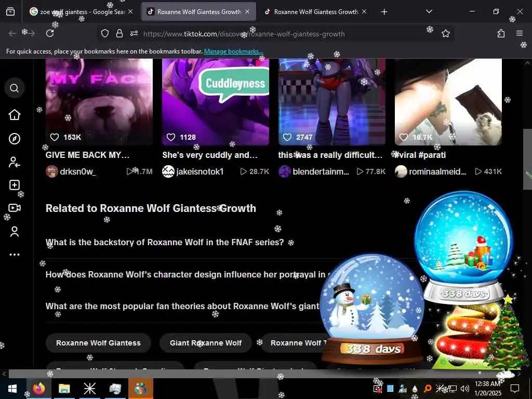Viewport: 532px width, 399px height.
Task: Go back with the browser back arrow
Action: [12, 33]
